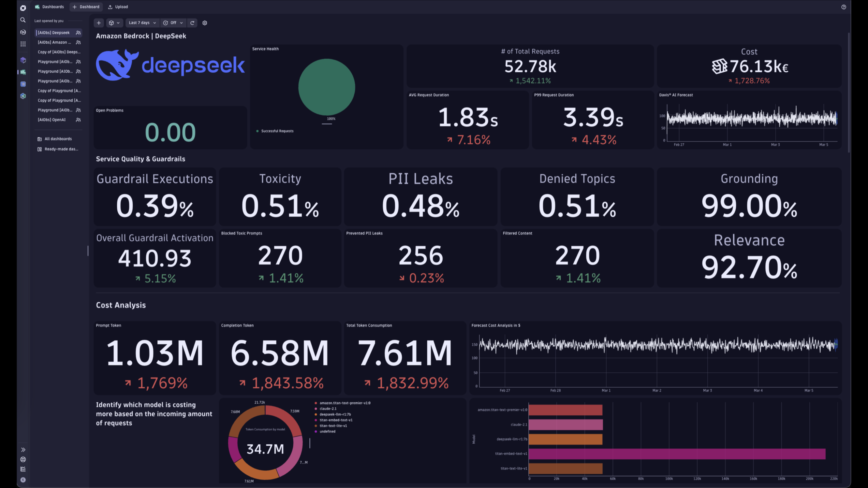Select the [AiObs] Deepseek dashboard
Image resolution: width=868 pixels, height=488 pixels.
[x=59, y=33]
